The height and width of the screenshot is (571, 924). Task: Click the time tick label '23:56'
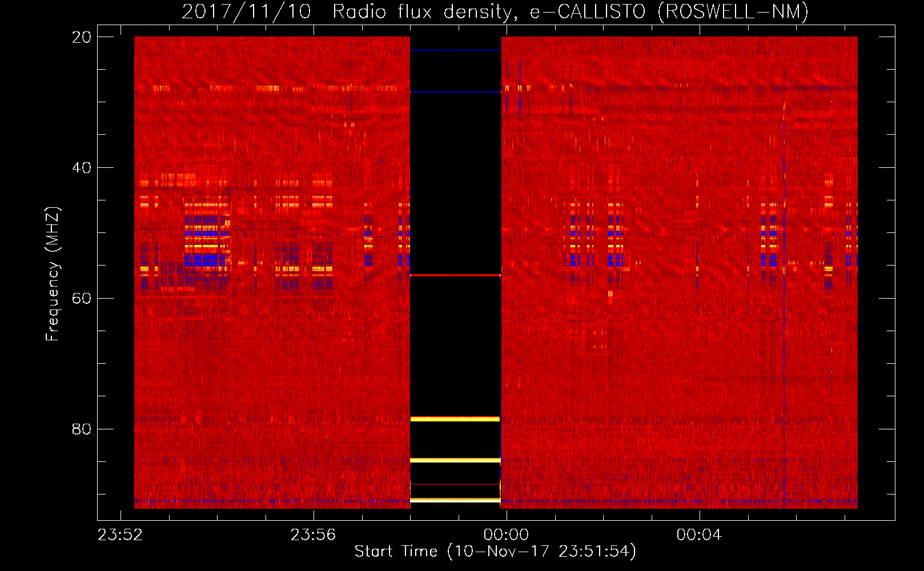point(313,535)
